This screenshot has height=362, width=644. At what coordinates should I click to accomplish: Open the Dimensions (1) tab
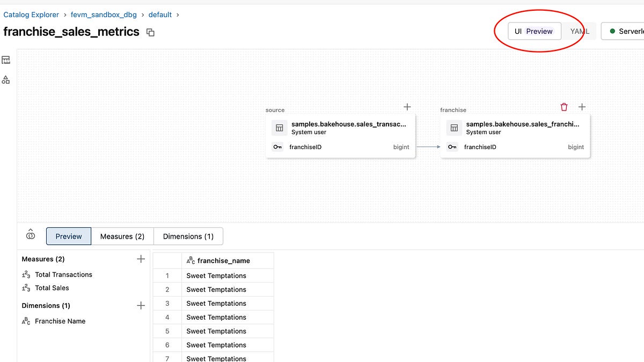188,237
